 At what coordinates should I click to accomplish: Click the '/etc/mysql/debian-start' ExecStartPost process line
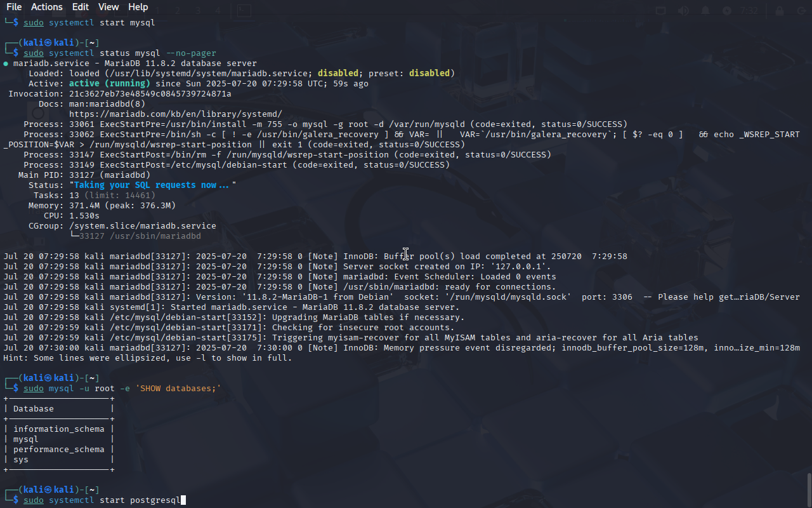tap(237, 165)
